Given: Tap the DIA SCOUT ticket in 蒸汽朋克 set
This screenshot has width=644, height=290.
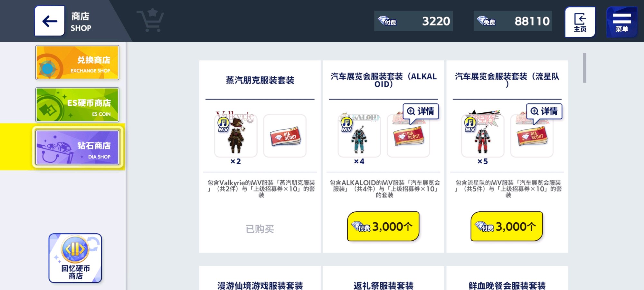Looking at the screenshot, I should (x=285, y=136).
